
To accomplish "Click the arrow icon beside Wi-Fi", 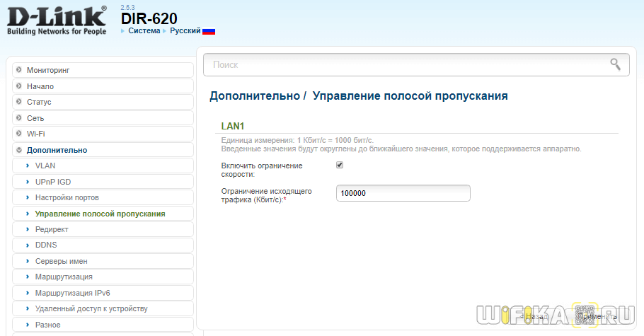I will click(x=19, y=134).
